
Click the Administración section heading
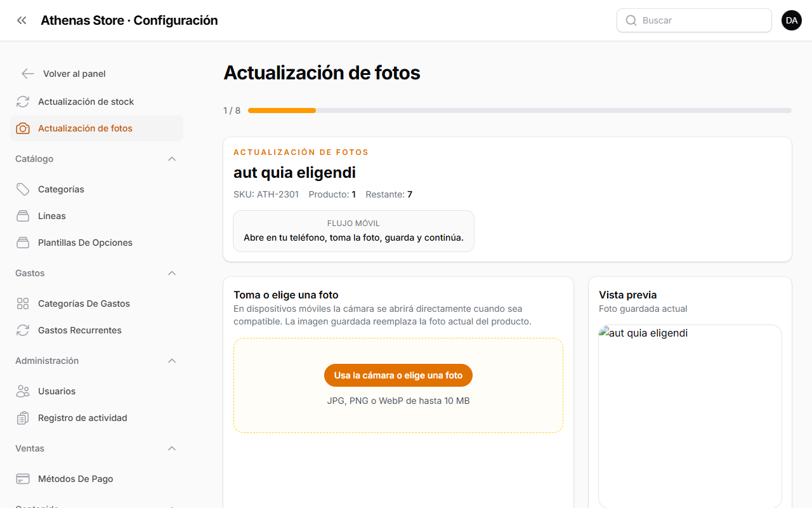coord(47,361)
